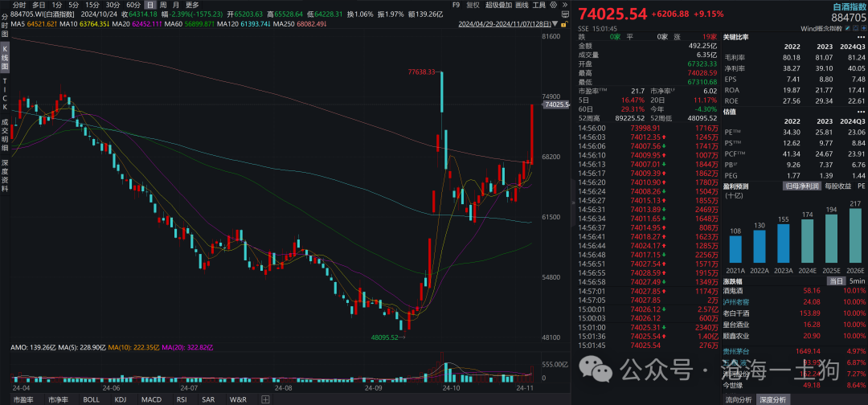Image resolution: width=868 pixels, height=405 pixels.
Task: Click the lock icon beside the date range
Action: coord(564,25)
